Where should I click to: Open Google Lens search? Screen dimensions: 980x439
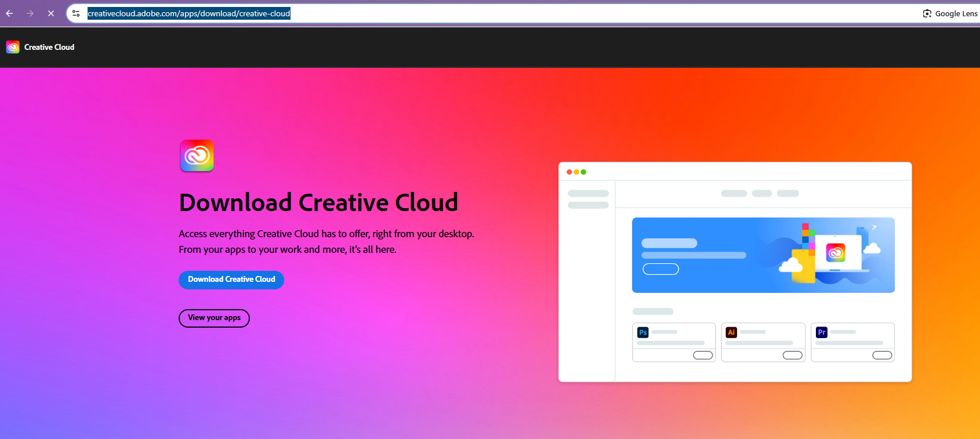(950, 13)
